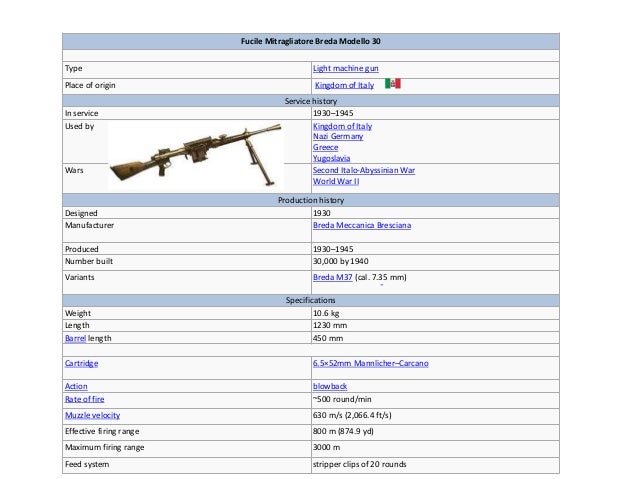This screenshot has height=479, width=638.
Task: Select the barrel length value 450 mm
Action: [x=328, y=338]
